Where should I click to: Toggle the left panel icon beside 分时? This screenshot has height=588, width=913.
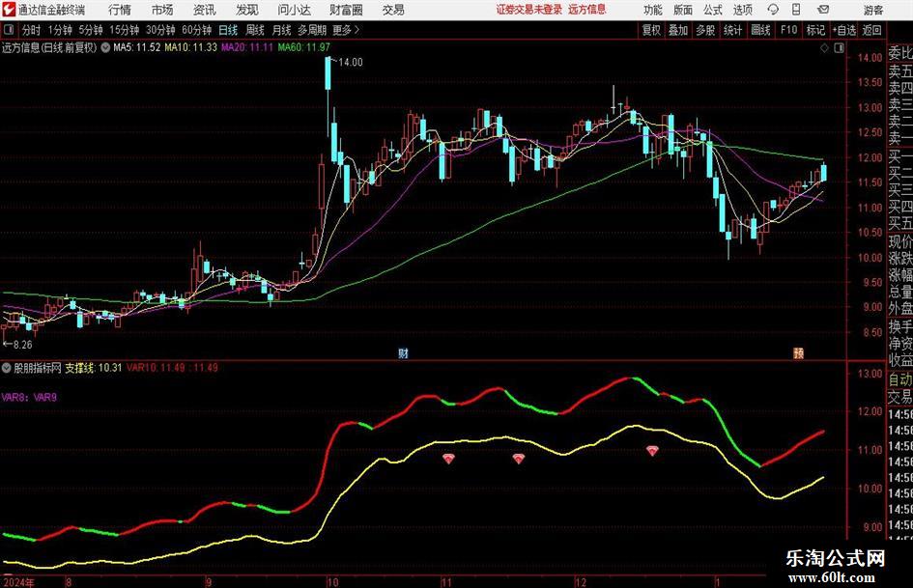click(9, 30)
